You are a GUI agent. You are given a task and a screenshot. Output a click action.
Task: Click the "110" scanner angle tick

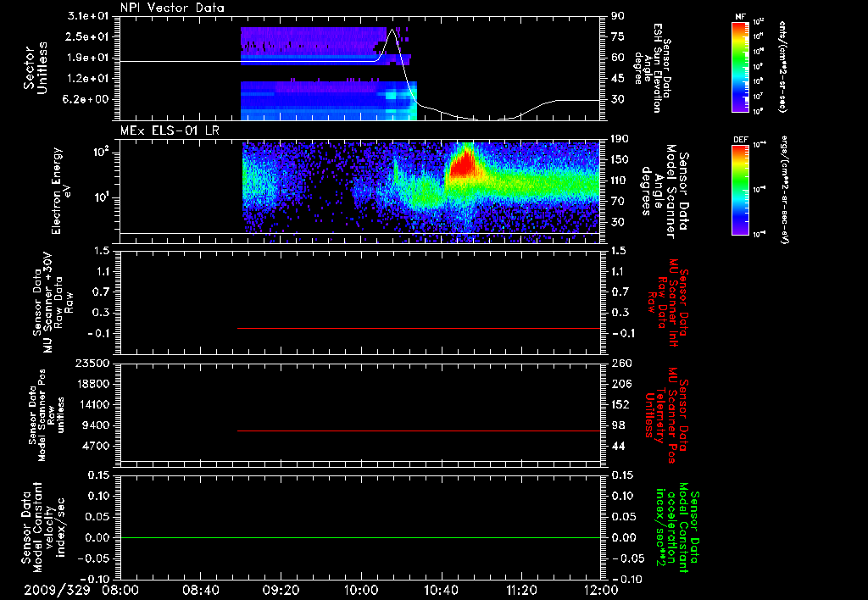click(x=620, y=181)
